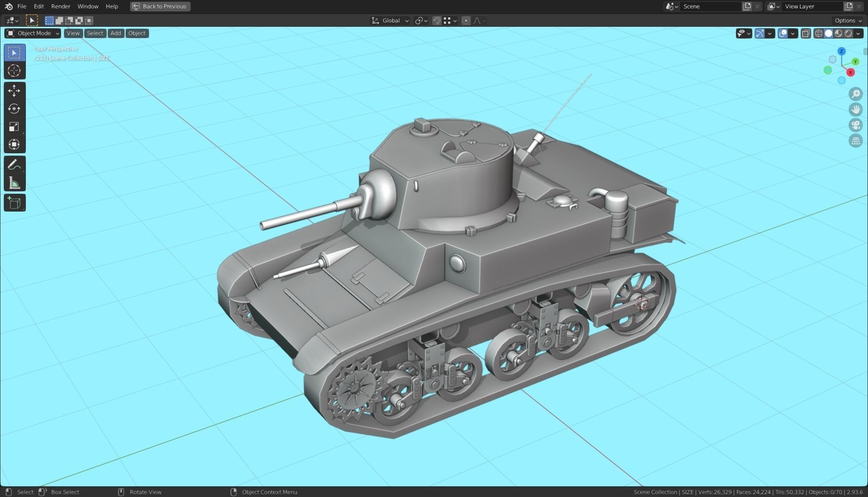Open proportional editing falloff dropdown
868x497 pixels.
[480, 21]
